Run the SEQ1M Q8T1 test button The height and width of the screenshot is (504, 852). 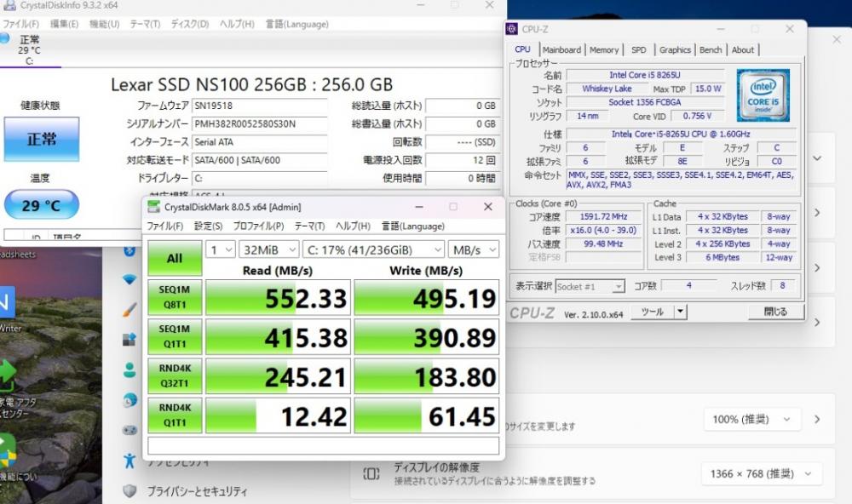click(x=175, y=298)
